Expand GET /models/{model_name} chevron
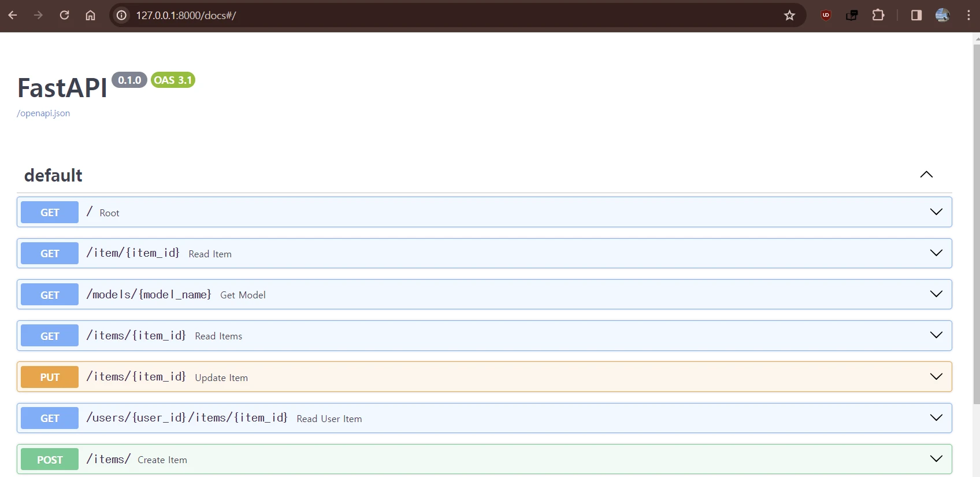 click(x=936, y=294)
